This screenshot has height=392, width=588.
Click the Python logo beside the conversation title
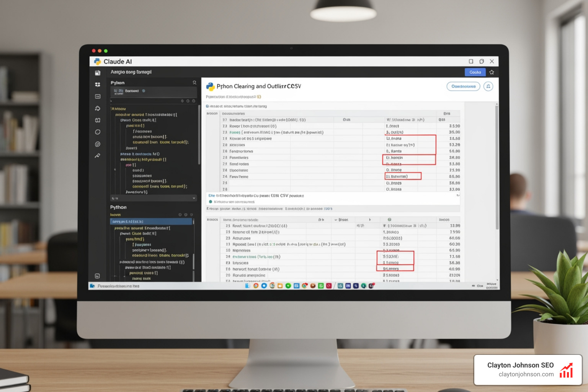click(210, 86)
